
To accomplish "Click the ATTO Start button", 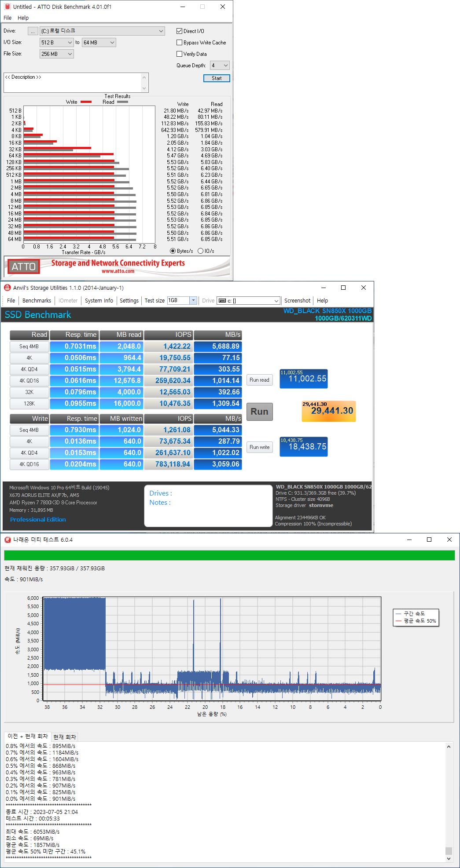I will tap(217, 78).
